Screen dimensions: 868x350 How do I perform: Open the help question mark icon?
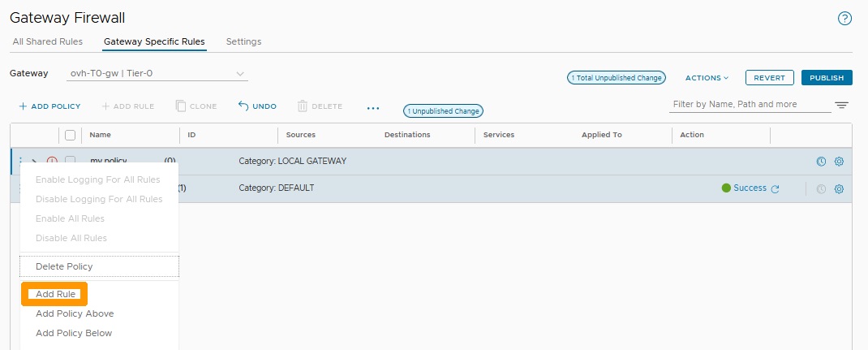pyautogui.click(x=844, y=19)
